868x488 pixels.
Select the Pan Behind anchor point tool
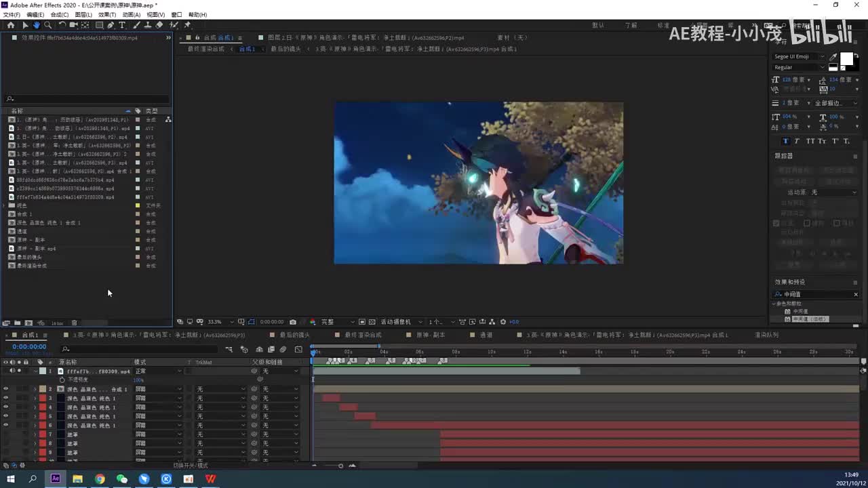(85, 25)
